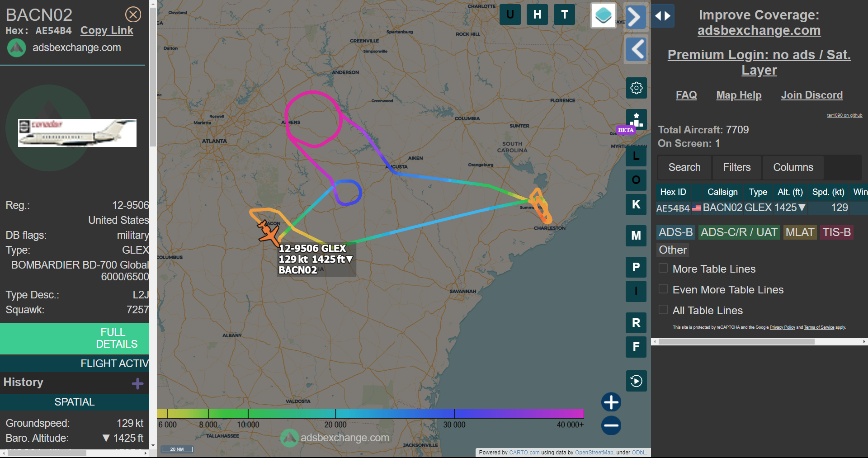The image size is (868, 458).
Task: Sort table by Type column
Action: point(758,192)
